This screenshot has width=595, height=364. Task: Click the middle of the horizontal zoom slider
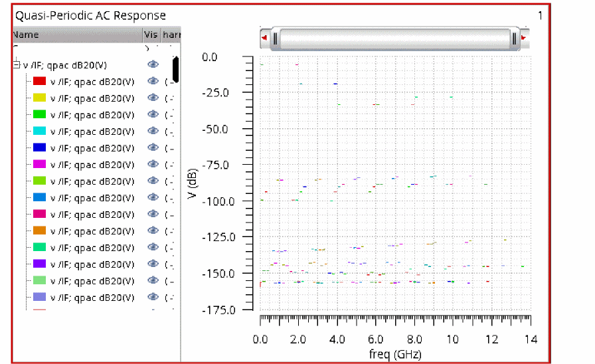point(394,39)
